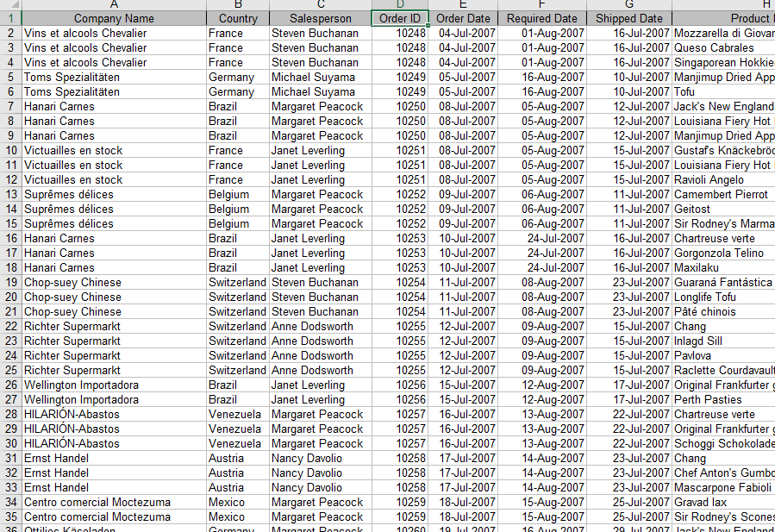Image resolution: width=775 pixels, height=532 pixels.
Task: Click order date 10-Jul-2007 in row 16
Action: click(x=463, y=238)
